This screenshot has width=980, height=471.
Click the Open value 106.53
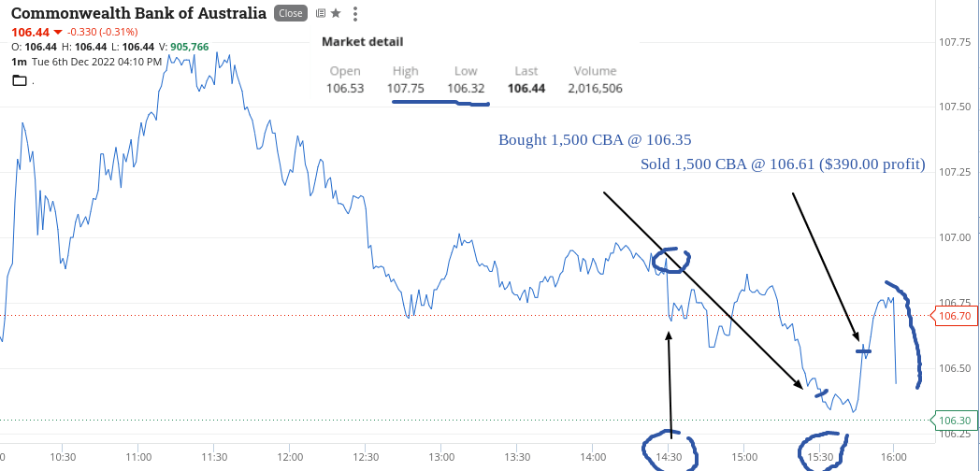pos(345,88)
